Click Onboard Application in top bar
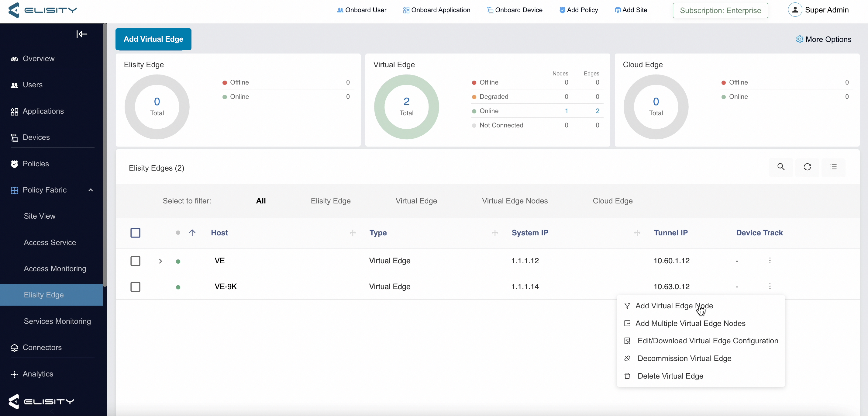The width and height of the screenshot is (868, 416). pos(436,10)
